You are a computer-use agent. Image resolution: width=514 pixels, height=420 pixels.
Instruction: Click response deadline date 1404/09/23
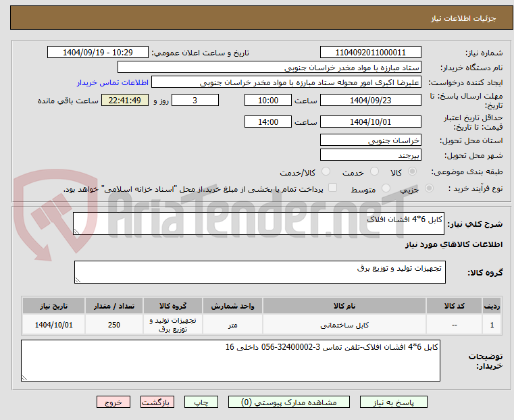[370, 100]
